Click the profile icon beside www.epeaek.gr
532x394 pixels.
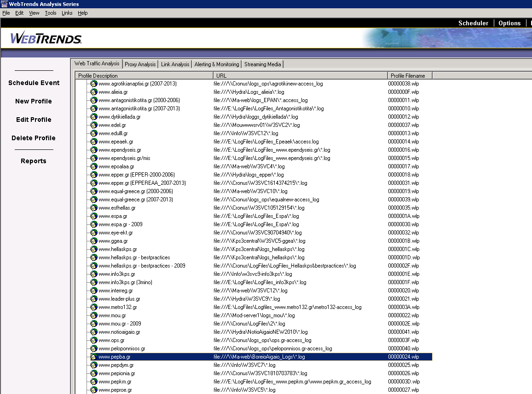(93, 142)
